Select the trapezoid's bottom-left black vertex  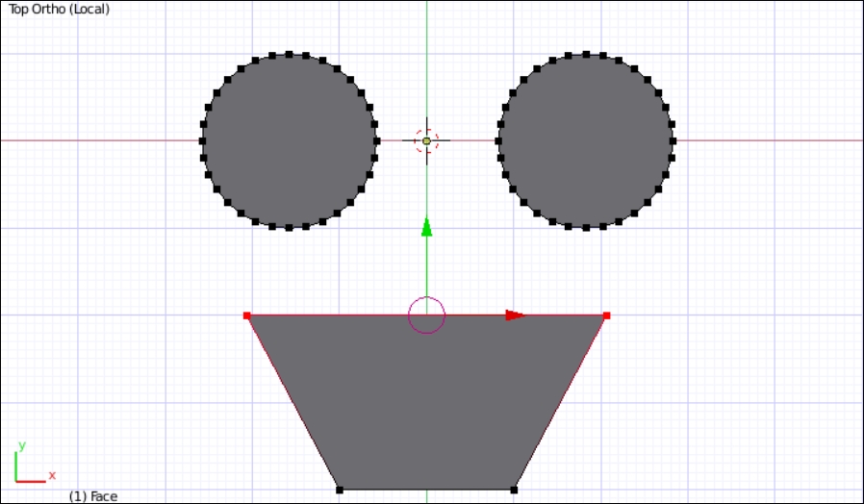(340, 490)
